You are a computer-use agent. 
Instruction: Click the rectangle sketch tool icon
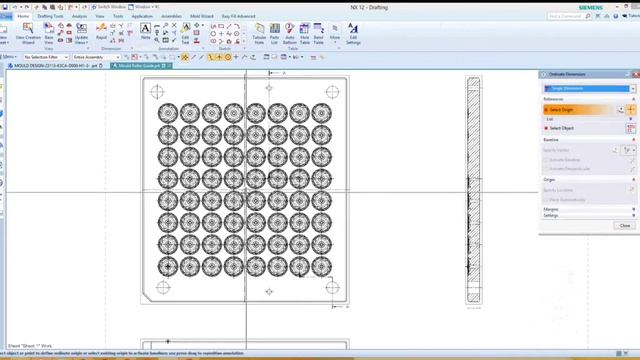click(221, 26)
